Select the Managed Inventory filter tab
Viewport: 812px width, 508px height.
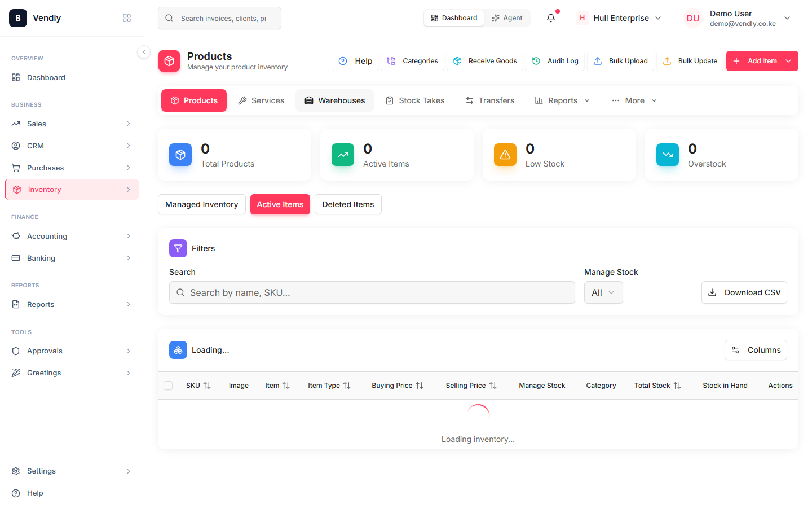(x=202, y=204)
